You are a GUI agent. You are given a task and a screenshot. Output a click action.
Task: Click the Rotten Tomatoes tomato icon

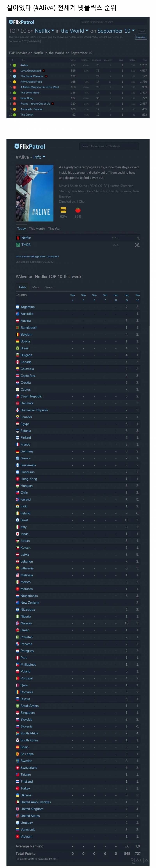click(x=78, y=210)
